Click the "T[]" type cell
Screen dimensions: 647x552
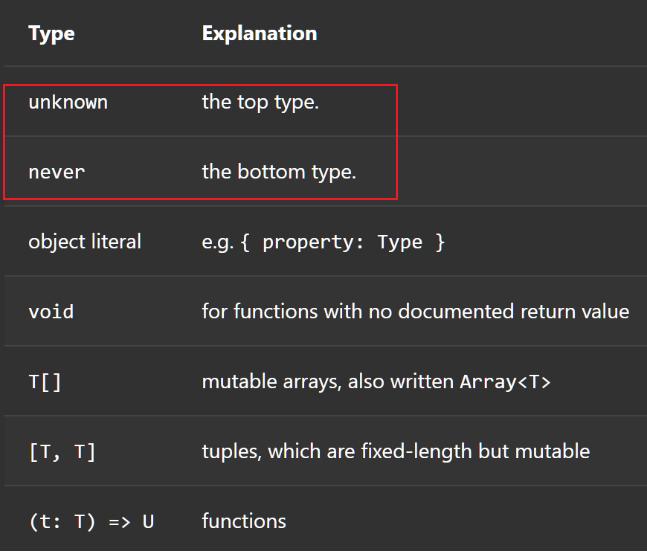(45, 382)
